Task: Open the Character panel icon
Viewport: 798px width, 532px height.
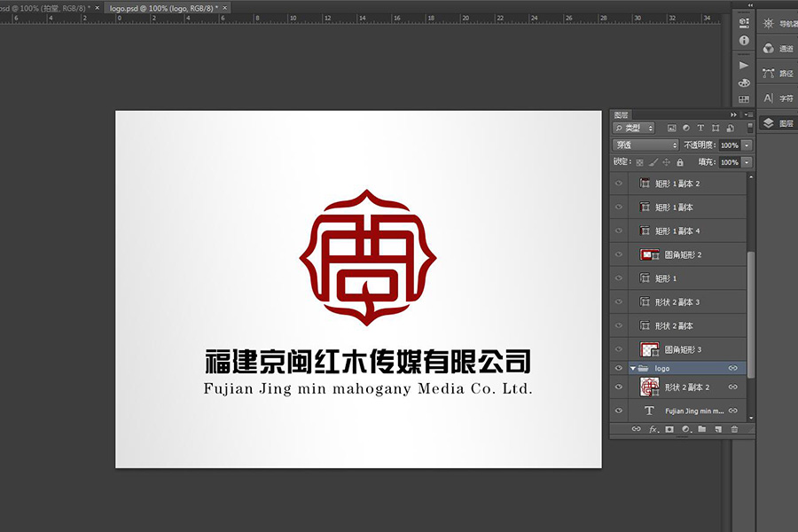Action: click(x=768, y=98)
